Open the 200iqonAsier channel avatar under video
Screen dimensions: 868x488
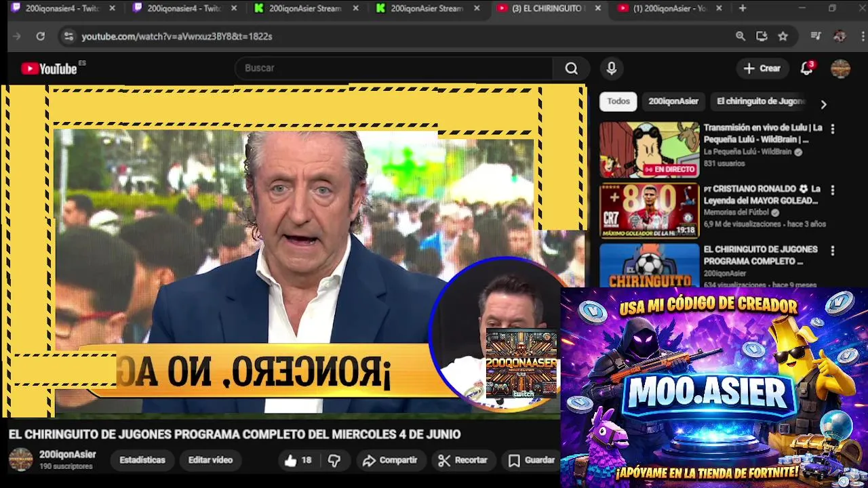[x=20, y=460]
